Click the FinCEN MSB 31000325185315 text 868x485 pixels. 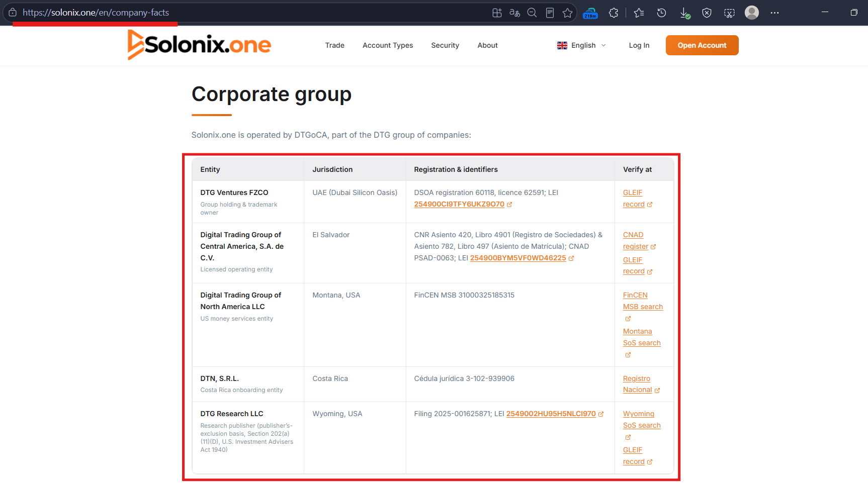coord(464,295)
